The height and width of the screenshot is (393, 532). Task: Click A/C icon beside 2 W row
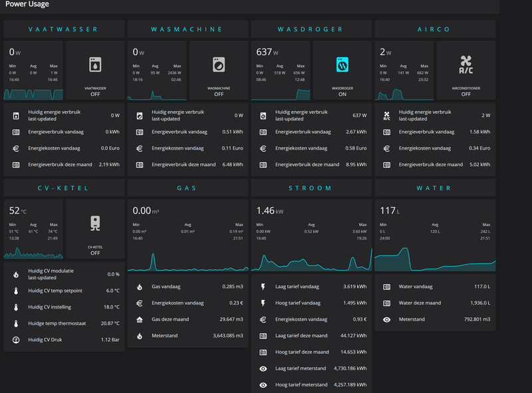pos(386,116)
